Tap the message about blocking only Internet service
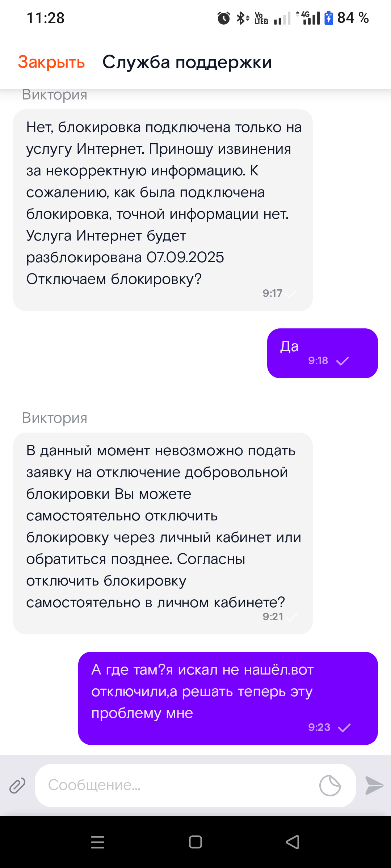391x868 pixels. (x=163, y=210)
